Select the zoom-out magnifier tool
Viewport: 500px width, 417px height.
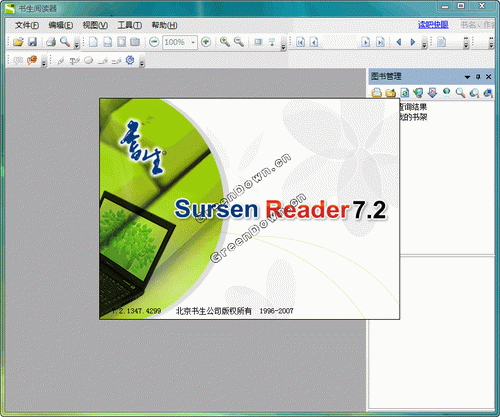click(x=239, y=42)
